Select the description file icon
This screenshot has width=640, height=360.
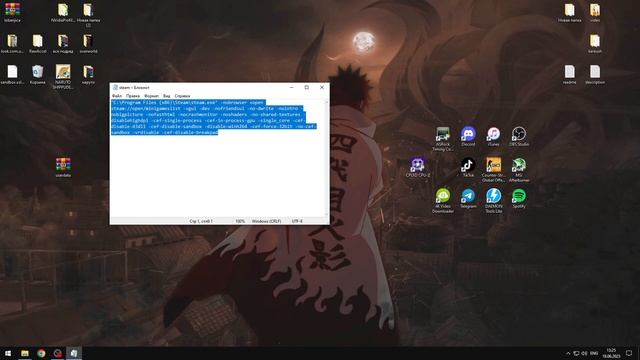(x=595, y=74)
